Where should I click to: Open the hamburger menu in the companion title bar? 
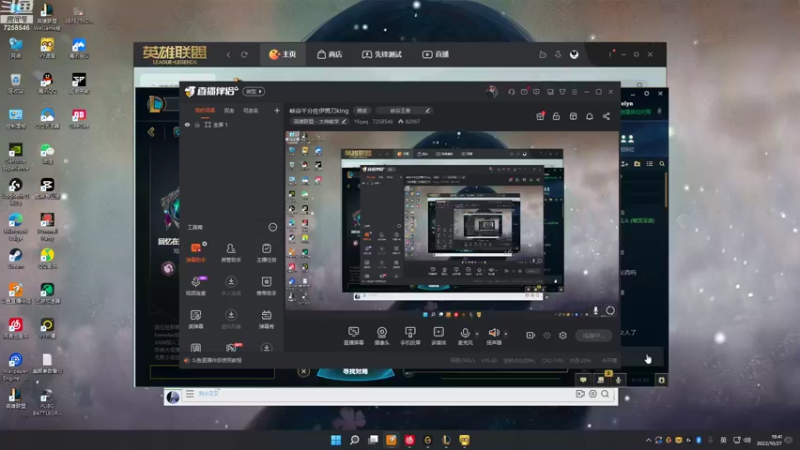pos(574,92)
